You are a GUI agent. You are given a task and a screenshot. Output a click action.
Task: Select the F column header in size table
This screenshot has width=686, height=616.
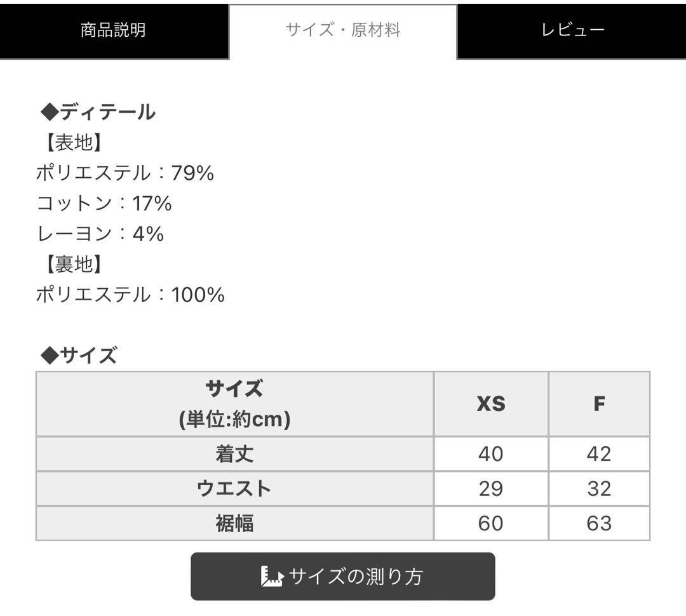click(598, 403)
